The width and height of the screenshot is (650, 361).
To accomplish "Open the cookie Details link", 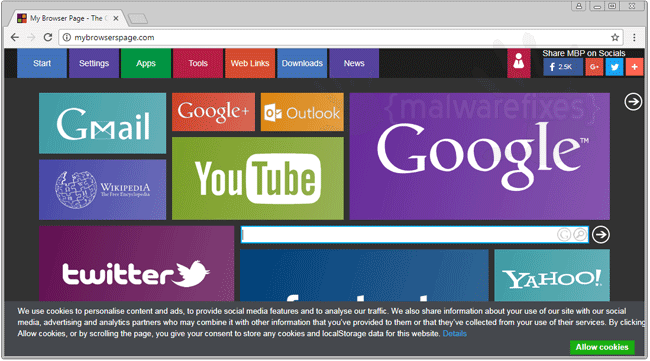I will coord(454,334).
